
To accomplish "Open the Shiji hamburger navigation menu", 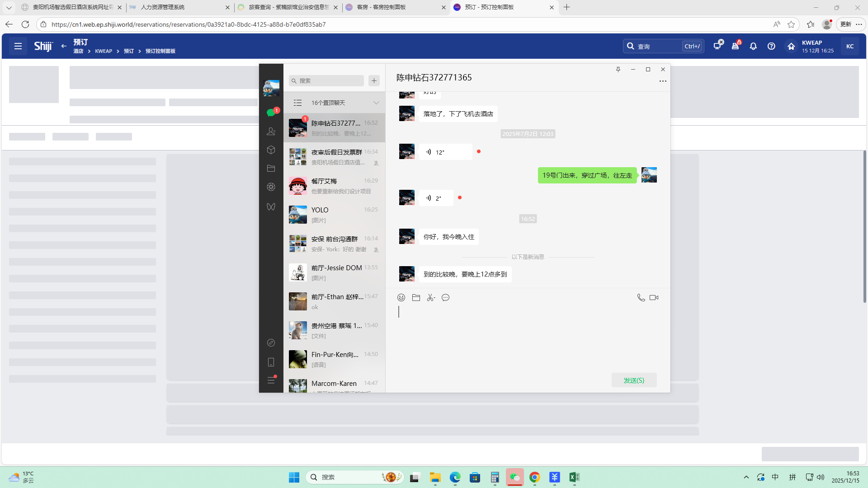I will (18, 46).
